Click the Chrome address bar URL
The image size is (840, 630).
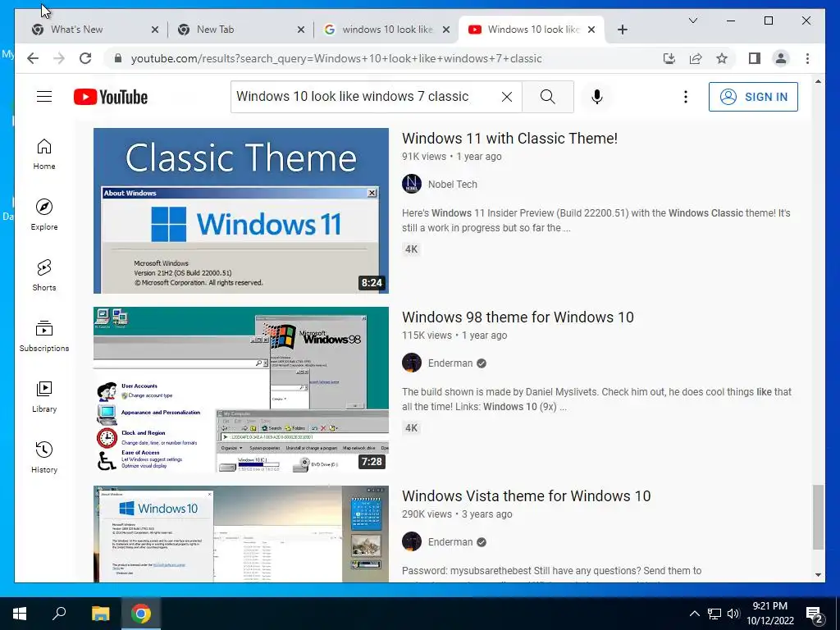point(336,58)
